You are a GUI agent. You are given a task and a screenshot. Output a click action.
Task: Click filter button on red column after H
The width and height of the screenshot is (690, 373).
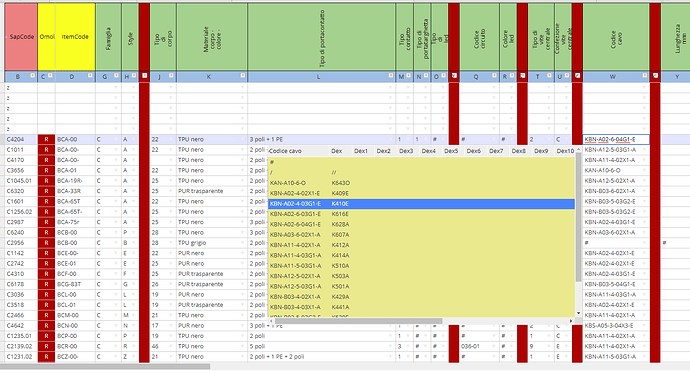tap(144, 76)
